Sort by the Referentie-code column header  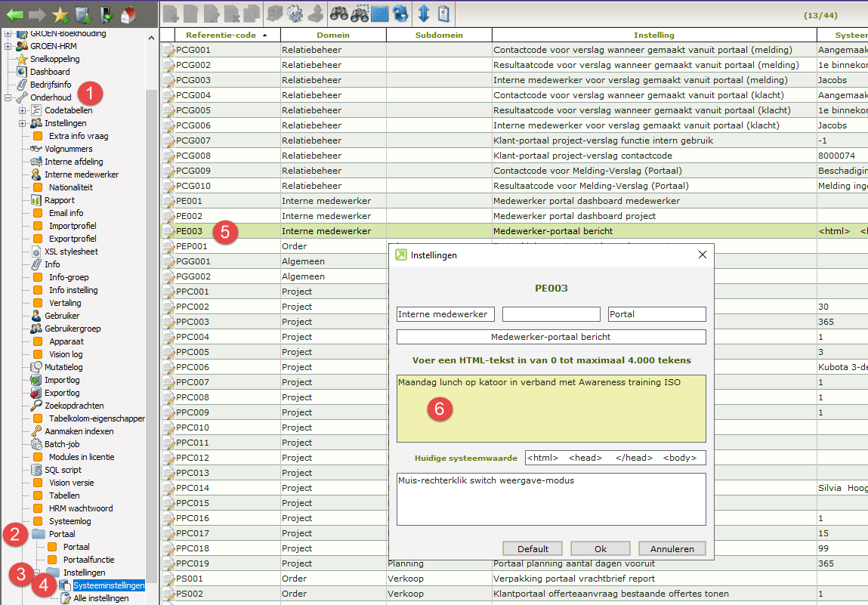(x=220, y=35)
